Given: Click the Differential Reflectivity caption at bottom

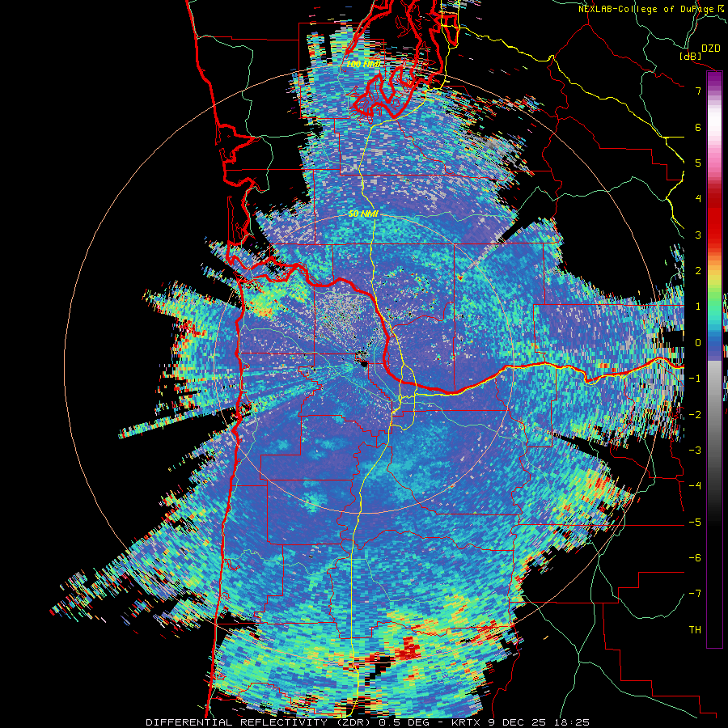Looking at the screenshot, I should click(367, 722).
